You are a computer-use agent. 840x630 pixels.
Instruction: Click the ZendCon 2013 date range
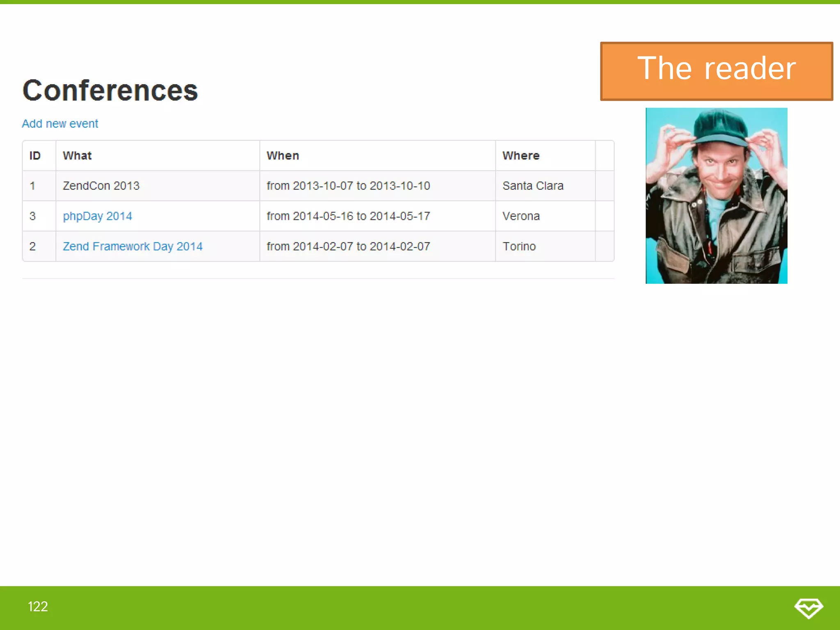(348, 186)
